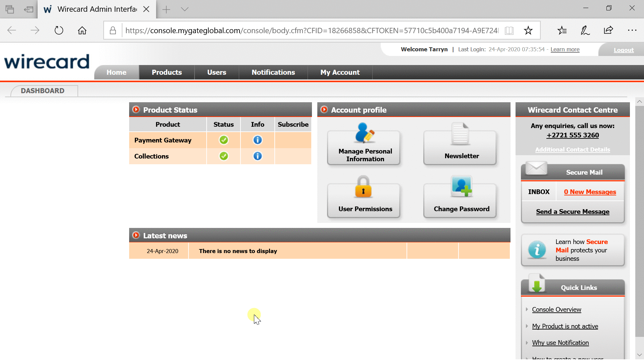Click Payment Gateway green status checkmark
Image resolution: width=644 pixels, height=362 pixels.
pyautogui.click(x=224, y=140)
